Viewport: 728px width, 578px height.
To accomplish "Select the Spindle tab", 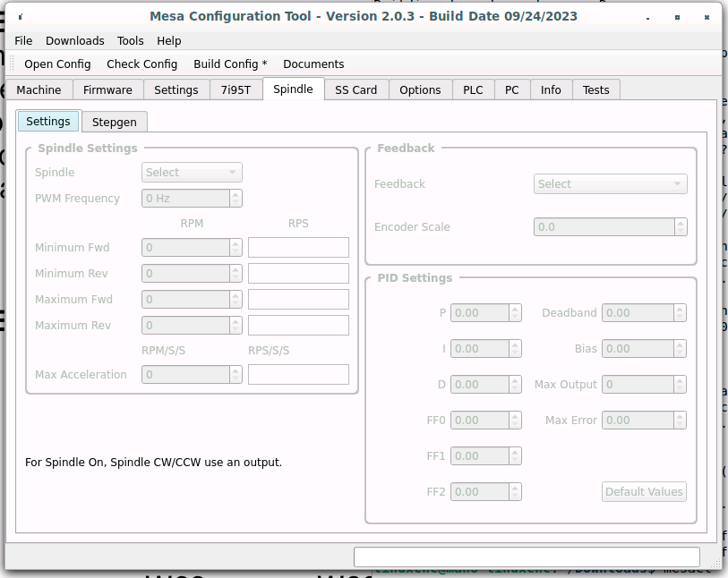I will click(x=293, y=89).
